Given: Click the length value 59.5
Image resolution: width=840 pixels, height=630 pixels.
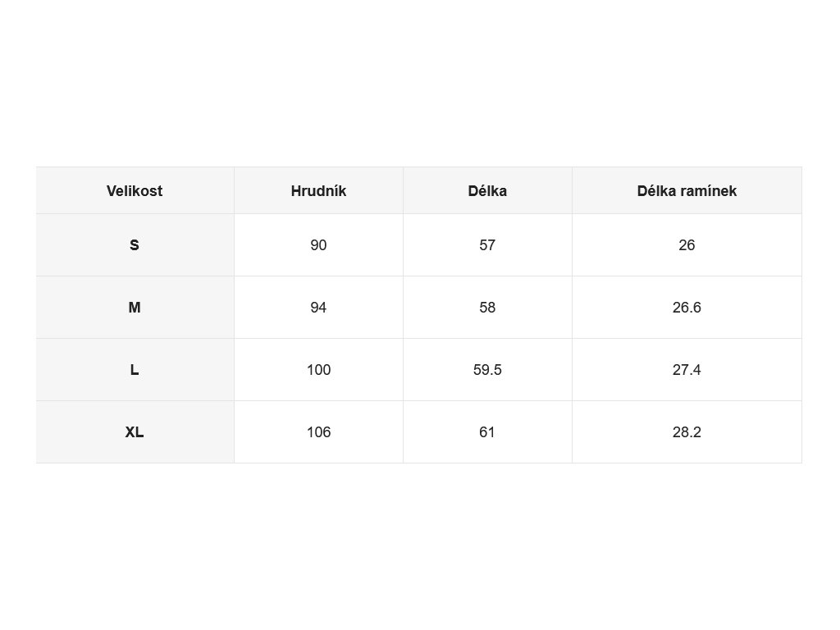Looking at the screenshot, I should (x=487, y=370).
